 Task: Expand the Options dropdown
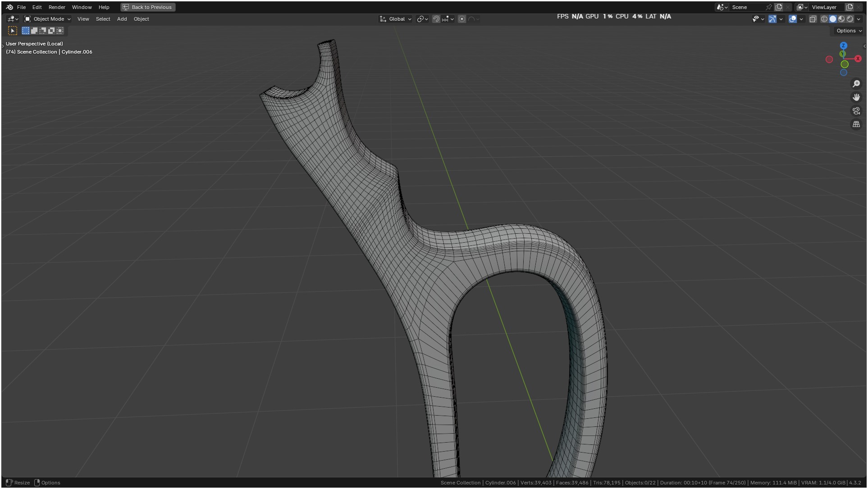click(849, 31)
